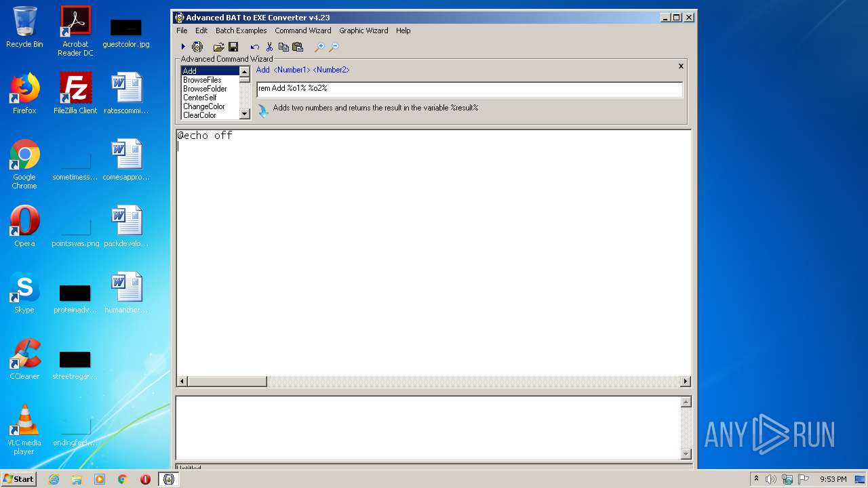Viewport: 868px width, 488px height.
Task: Open the VLC media player shortcut
Action: click(x=24, y=430)
